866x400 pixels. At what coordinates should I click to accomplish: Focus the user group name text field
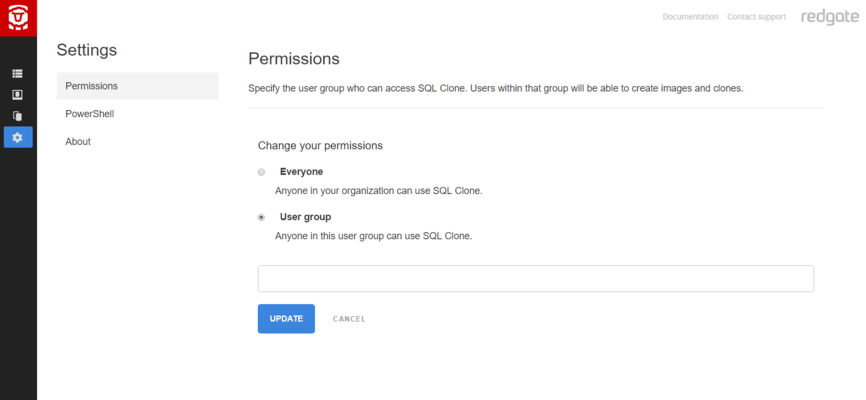click(535, 279)
